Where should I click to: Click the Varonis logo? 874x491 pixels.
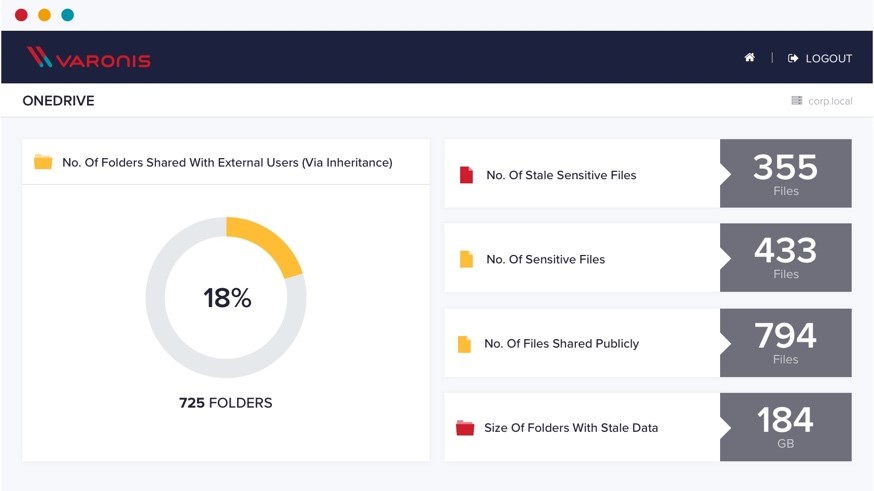click(89, 57)
